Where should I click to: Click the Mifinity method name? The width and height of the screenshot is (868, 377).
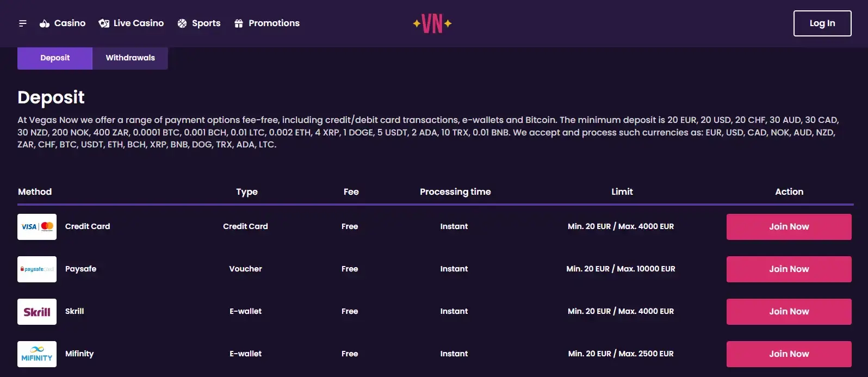[x=79, y=354]
